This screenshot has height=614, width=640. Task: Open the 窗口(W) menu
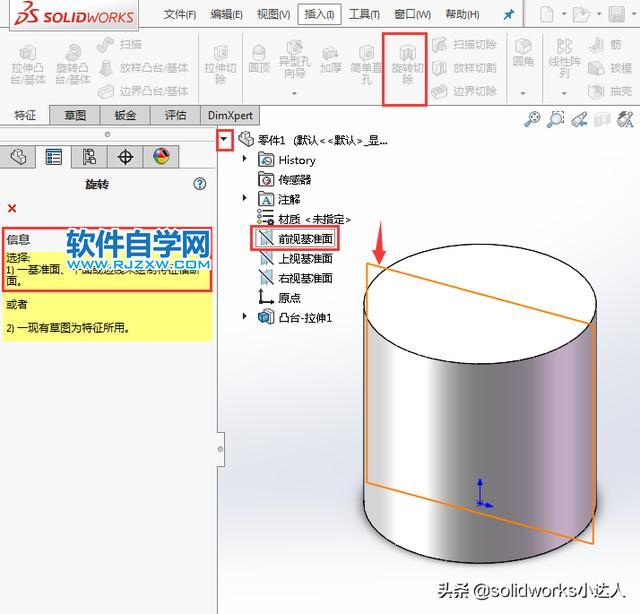click(412, 15)
